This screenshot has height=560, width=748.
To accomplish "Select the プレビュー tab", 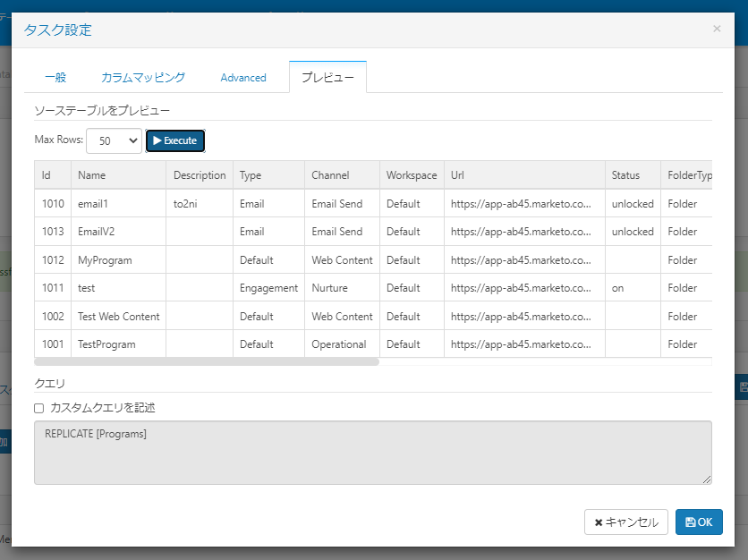I will (x=327, y=77).
